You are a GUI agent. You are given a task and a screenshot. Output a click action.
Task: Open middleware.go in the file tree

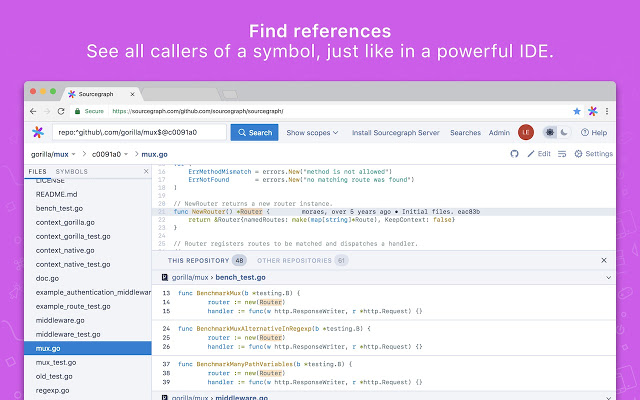point(60,320)
